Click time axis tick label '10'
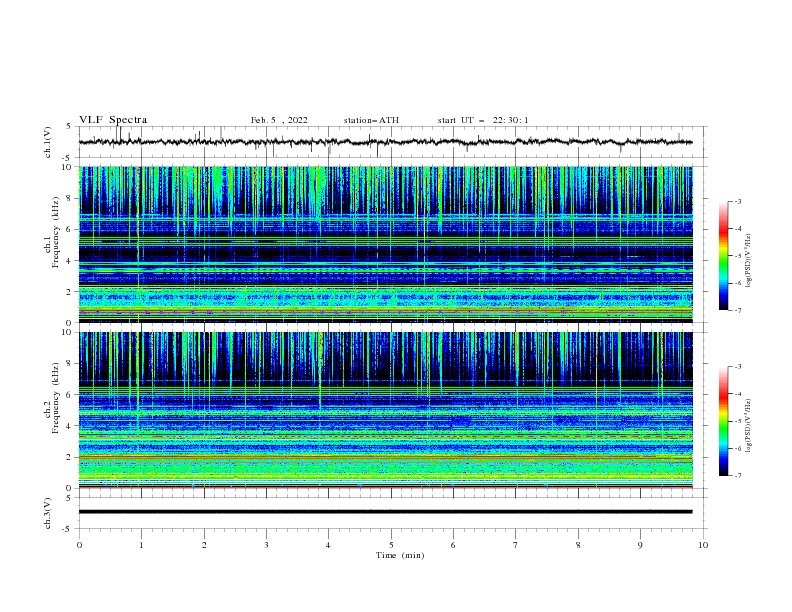Viewport: 792px width, 612px height. click(x=703, y=545)
